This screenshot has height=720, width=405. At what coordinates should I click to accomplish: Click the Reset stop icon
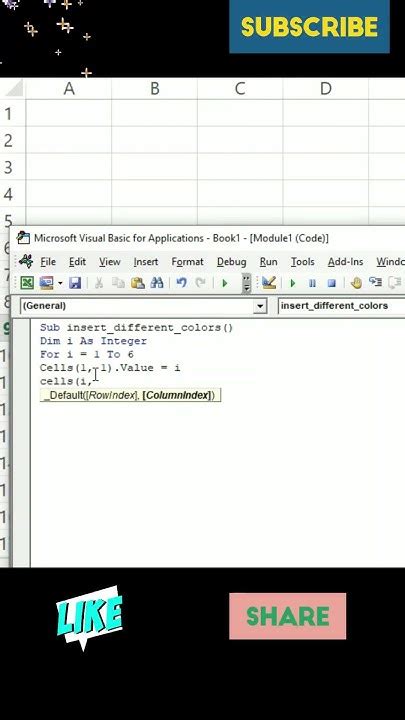pyautogui.click(x=332, y=283)
